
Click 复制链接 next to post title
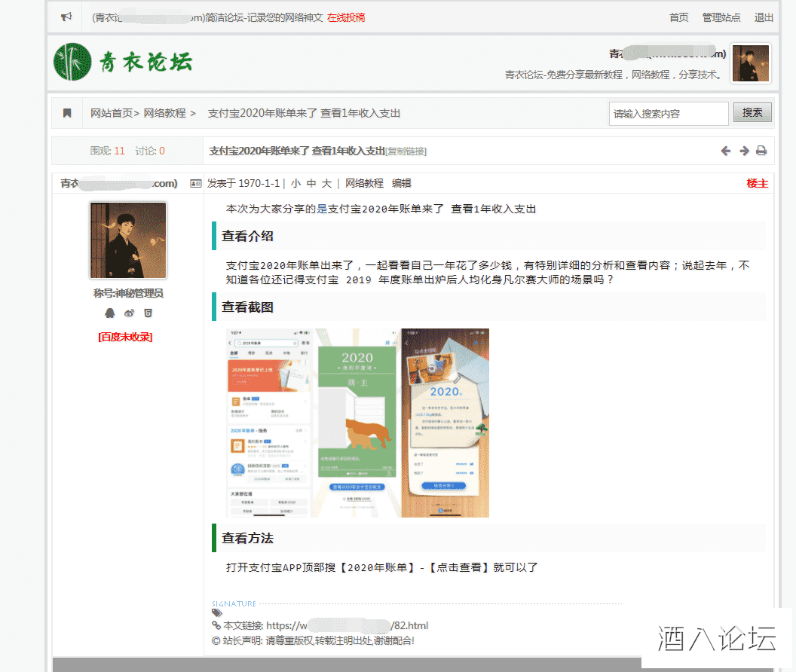406,151
